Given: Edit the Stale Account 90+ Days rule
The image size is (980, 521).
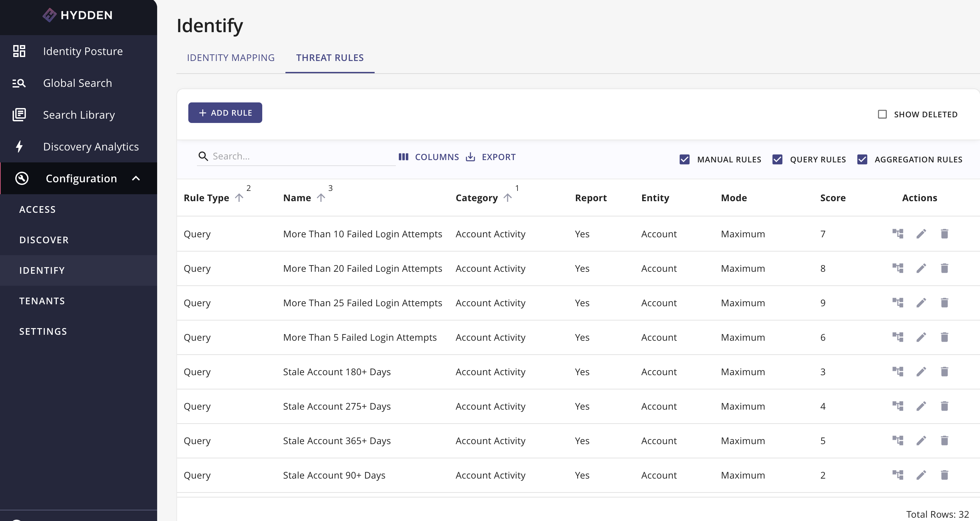Looking at the screenshot, I should [x=921, y=475].
